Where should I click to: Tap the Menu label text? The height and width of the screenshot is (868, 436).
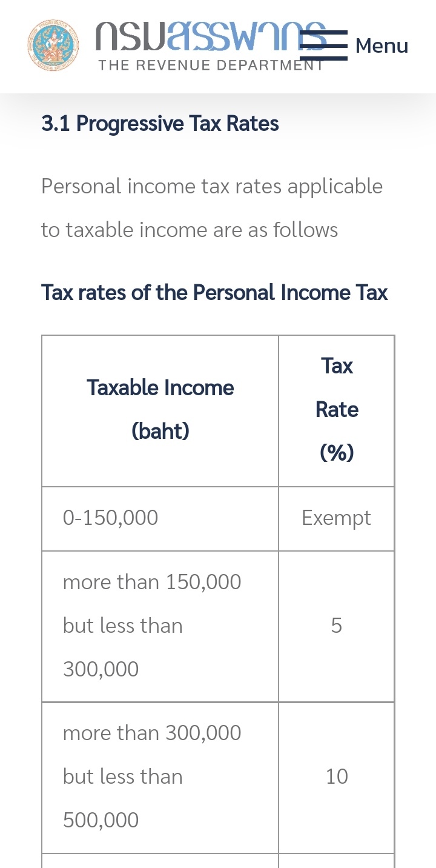click(381, 45)
